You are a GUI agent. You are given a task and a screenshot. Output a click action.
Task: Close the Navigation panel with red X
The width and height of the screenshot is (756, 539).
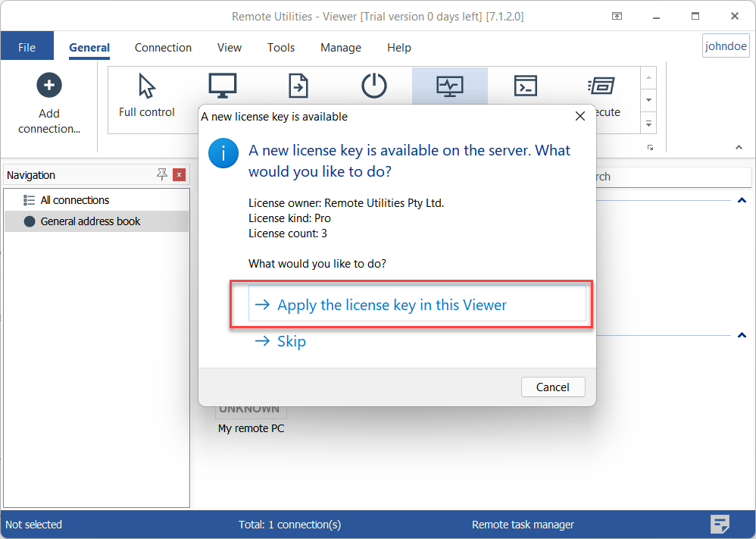[x=179, y=175]
